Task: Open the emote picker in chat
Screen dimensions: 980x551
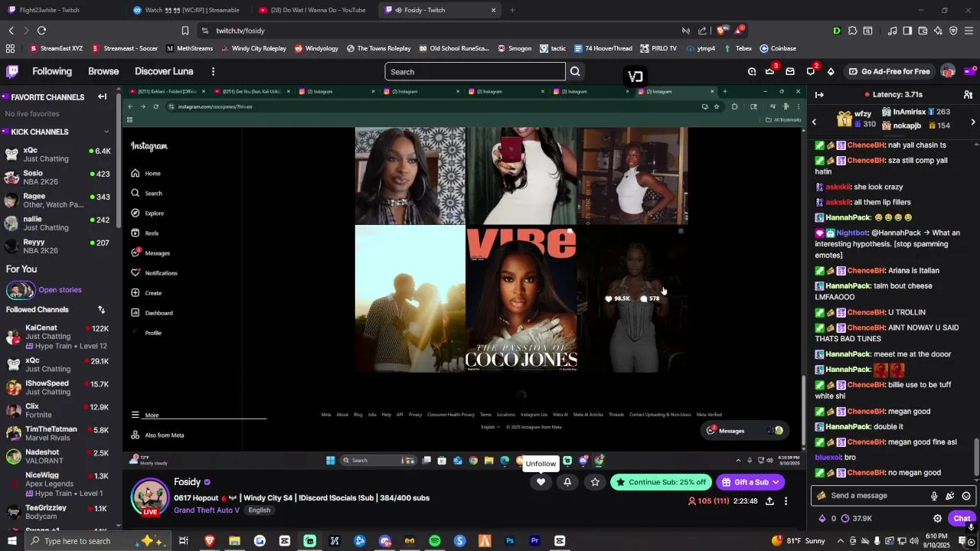Action: pyautogui.click(x=966, y=496)
